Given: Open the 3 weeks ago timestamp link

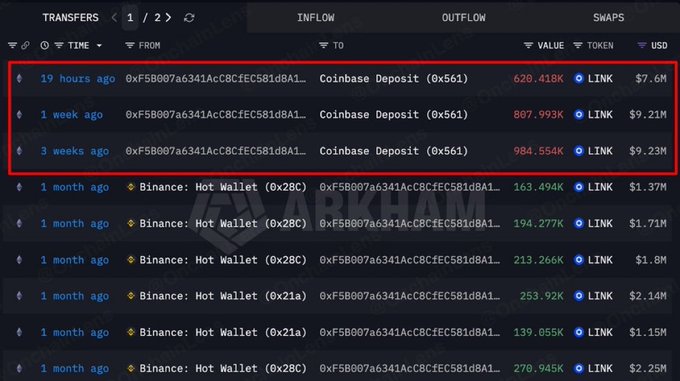Looking at the screenshot, I should point(75,151).
